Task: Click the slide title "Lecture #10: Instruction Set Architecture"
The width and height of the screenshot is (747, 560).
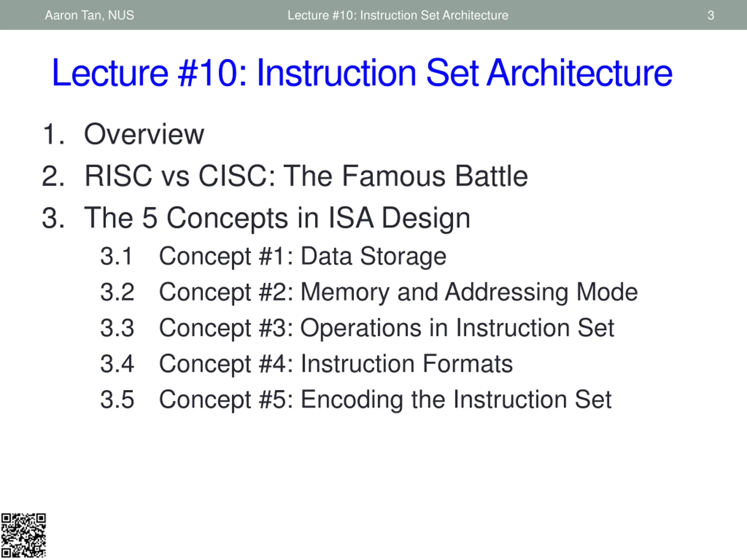Action: (x=362, y=73)
